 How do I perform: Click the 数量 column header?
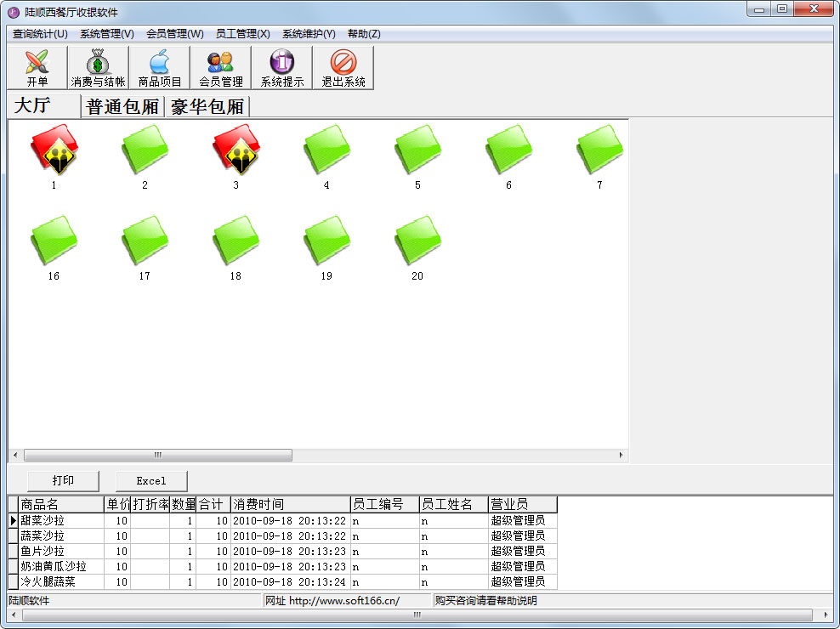[x=183, y=504]
